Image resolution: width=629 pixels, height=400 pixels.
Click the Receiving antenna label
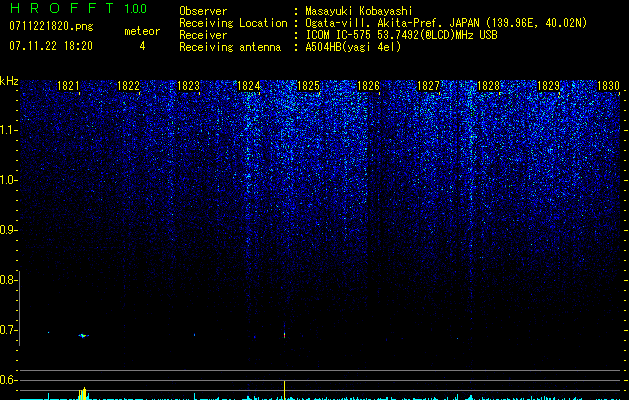[x=230, y=47]
